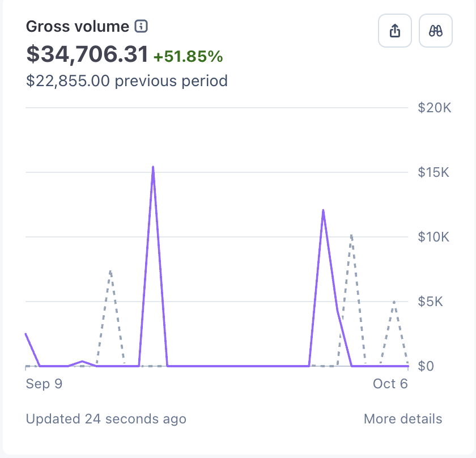Image resolution: width=476 pixels, height=458 pixels.
Task: Click the Sep 9 date label
Action: click(x=44, y=384)
